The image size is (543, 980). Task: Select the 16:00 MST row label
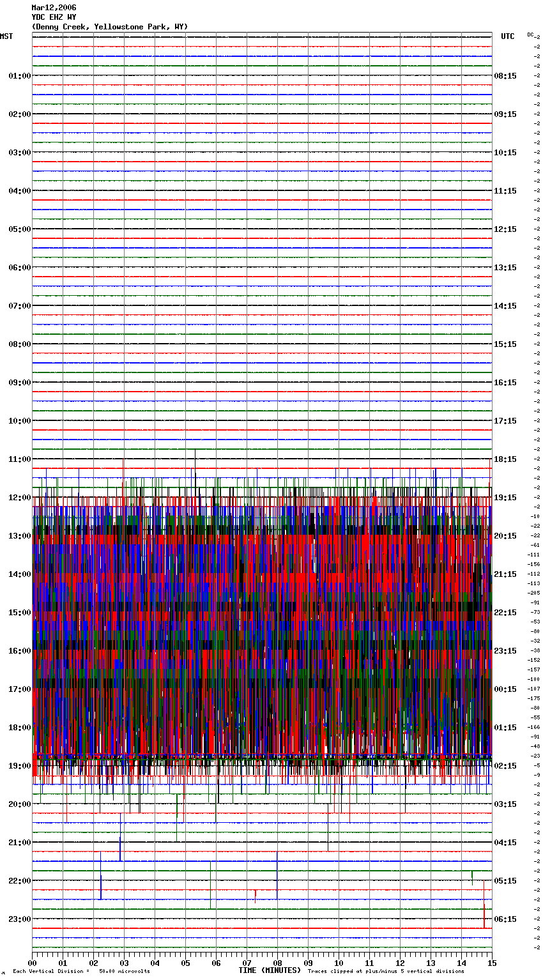point(19,651)
